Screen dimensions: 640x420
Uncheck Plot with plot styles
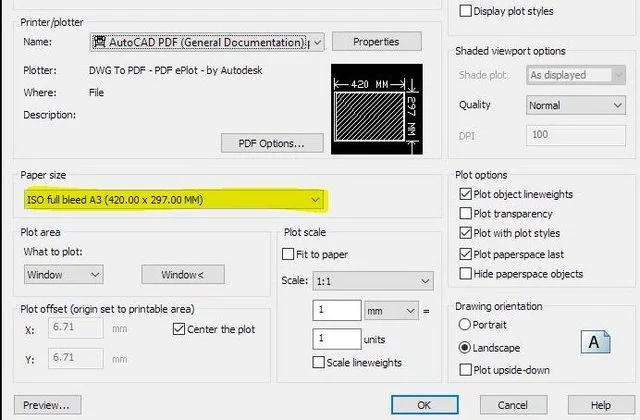[x=465, y=233]
